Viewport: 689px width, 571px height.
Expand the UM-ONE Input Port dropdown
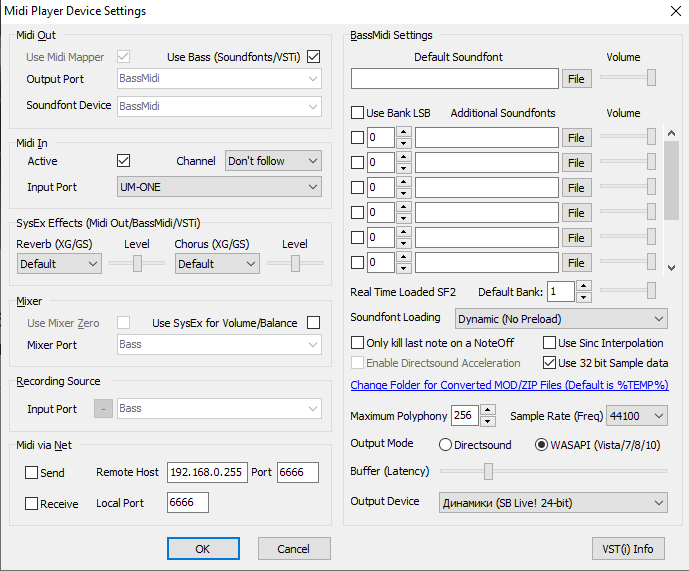[x=217, y=187]
